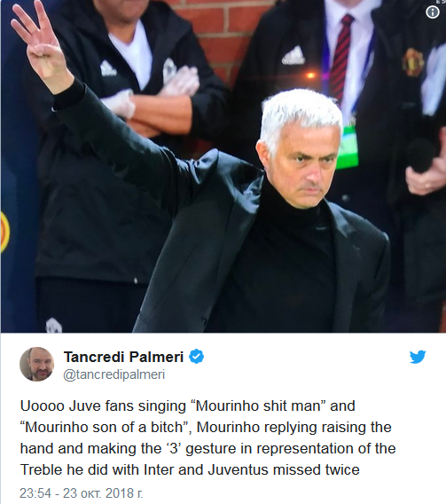Click the tweet timestamp 23:54 - 23 окт. 2018
The width and height of the screenshot is (446, 504).
tap(82, 493)
